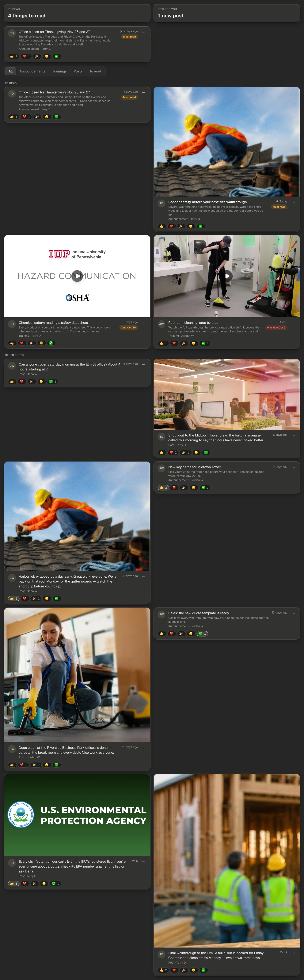Play the Restroom cleaning walkthrough video

click(x=227, y=276)
